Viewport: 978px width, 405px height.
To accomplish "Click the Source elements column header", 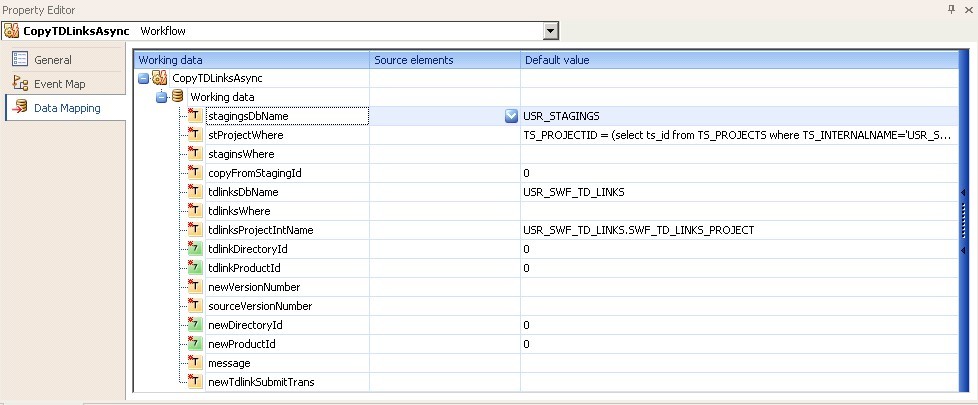I will pyautogui.click(x=445, y=60).
